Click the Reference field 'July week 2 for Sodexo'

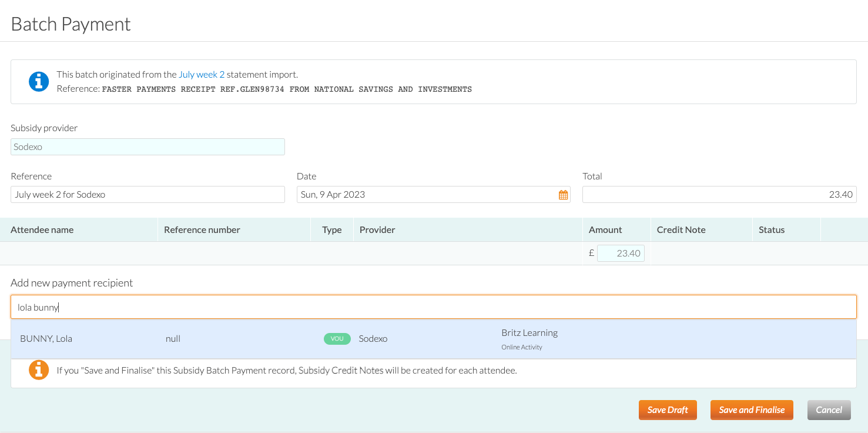click(x=148, y=195)
